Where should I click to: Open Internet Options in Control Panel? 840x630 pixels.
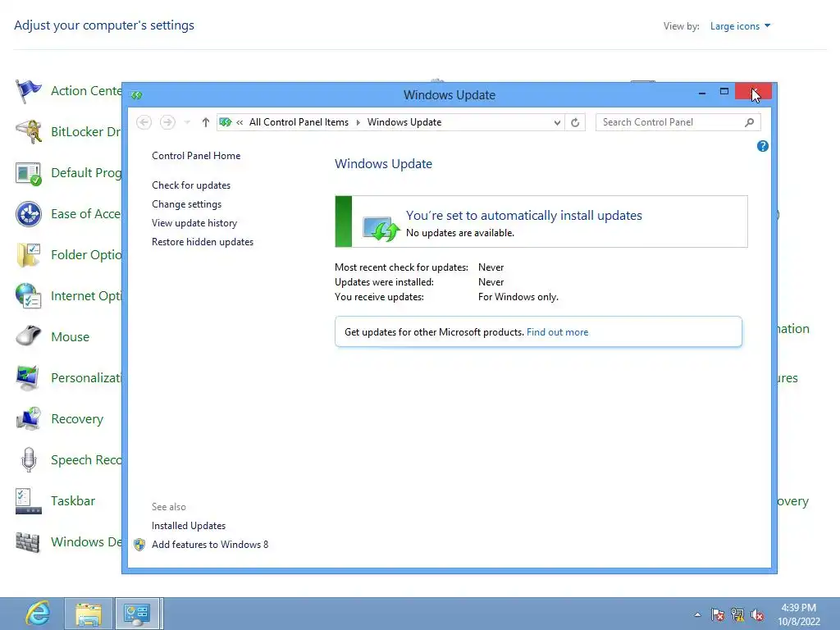coord(69,296)
